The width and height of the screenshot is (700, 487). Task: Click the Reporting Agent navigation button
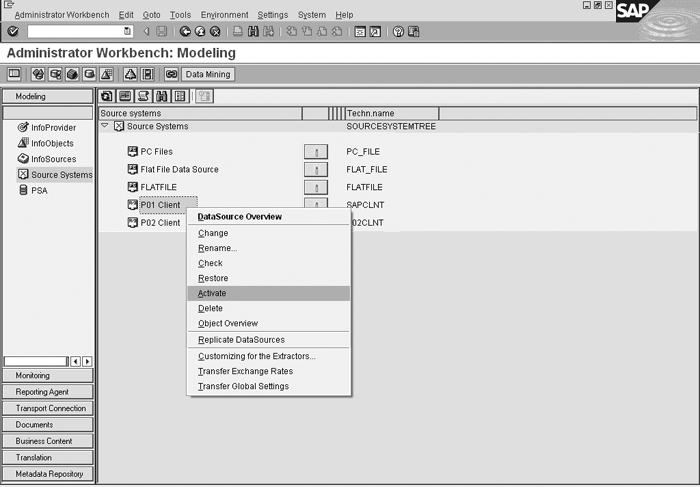click(x=48, y=392)
